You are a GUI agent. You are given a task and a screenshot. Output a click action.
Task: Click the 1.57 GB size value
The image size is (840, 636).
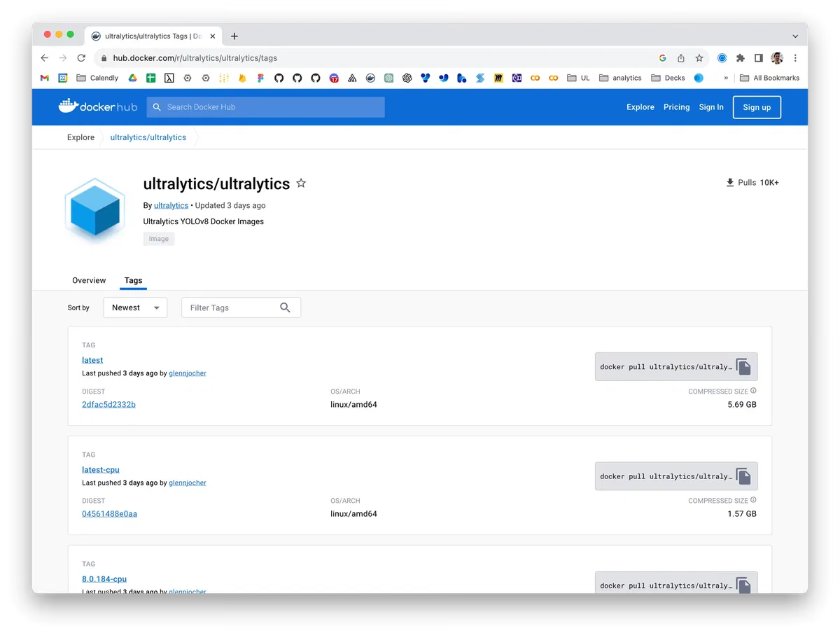[x=742, y=513]
